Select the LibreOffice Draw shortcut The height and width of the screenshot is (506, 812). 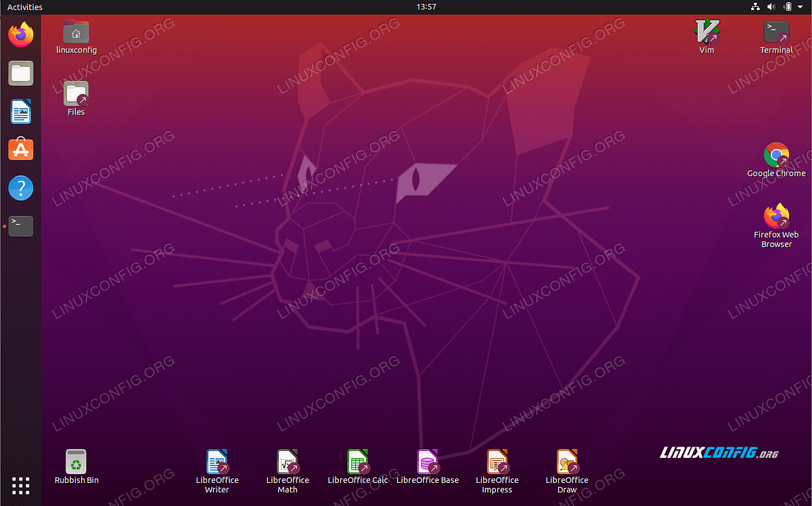pos(567,471)
